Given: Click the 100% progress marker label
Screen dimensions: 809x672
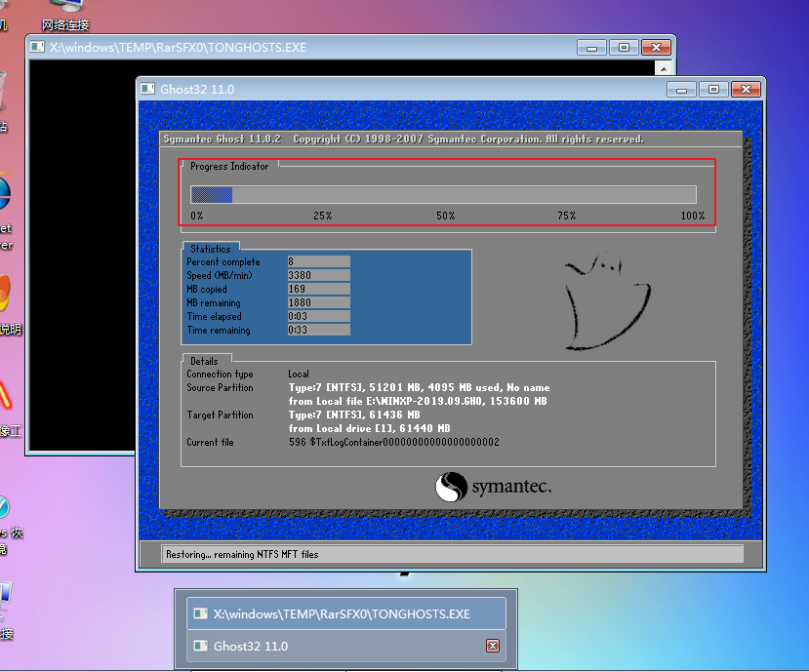Looking at the screenshot, I should coord(693,216).
